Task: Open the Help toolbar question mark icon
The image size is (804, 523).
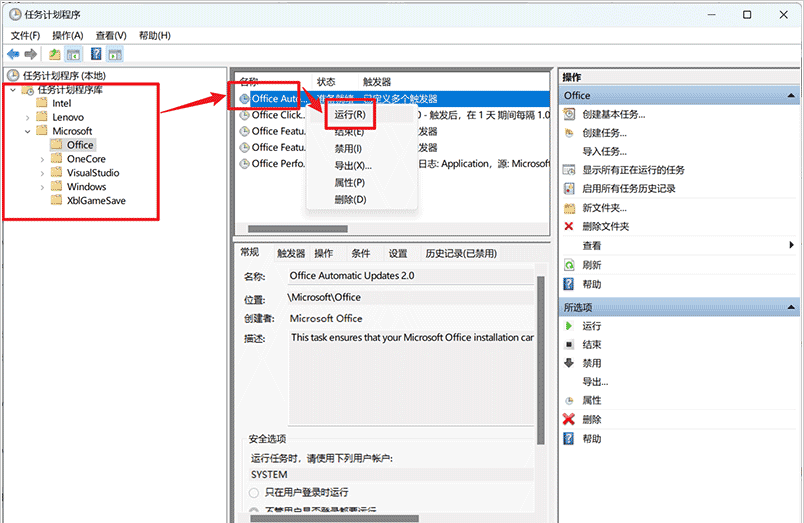Action: (x=96, y=54)
